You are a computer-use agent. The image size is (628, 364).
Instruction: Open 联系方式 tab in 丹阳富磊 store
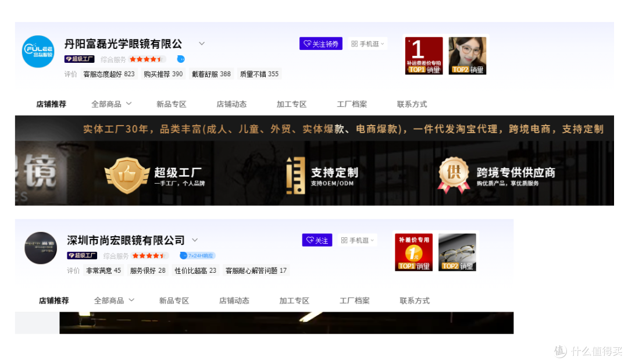(412, 104)
